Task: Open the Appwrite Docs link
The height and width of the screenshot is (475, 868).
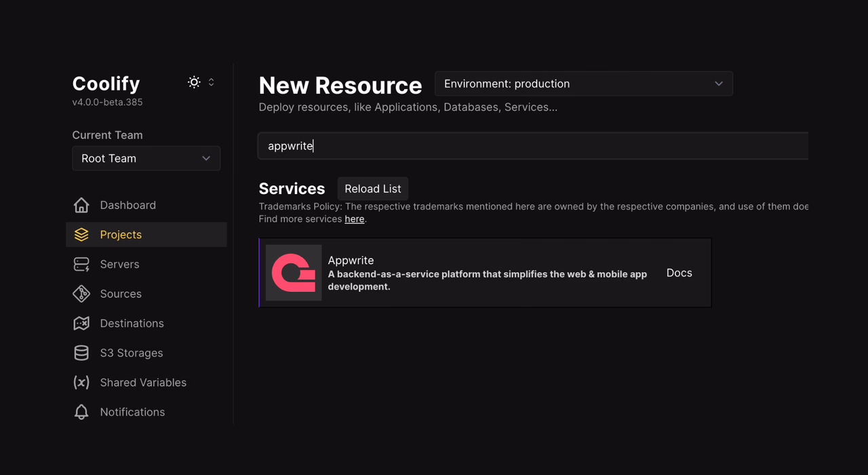Action: (x=679, y=273)
